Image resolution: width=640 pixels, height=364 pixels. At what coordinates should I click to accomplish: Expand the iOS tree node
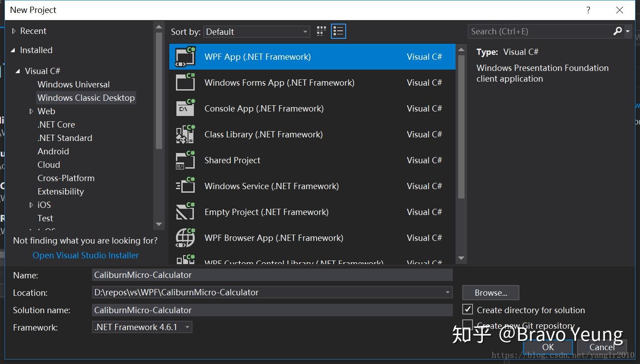click(x=31, y=205)
